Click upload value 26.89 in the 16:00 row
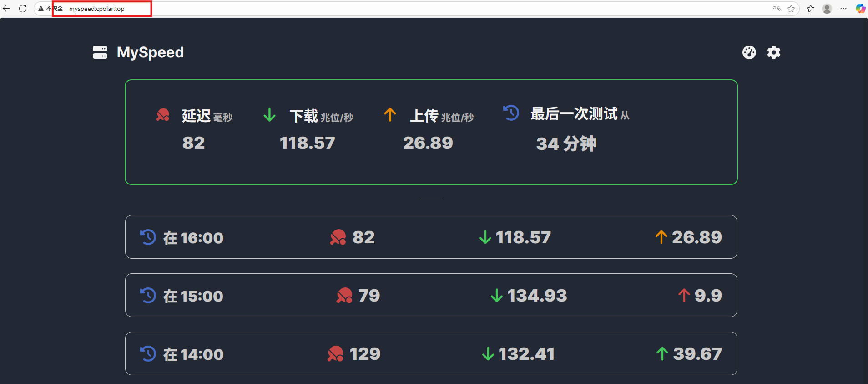The height and width of the screenshot is (384, 868). [697, 237]
